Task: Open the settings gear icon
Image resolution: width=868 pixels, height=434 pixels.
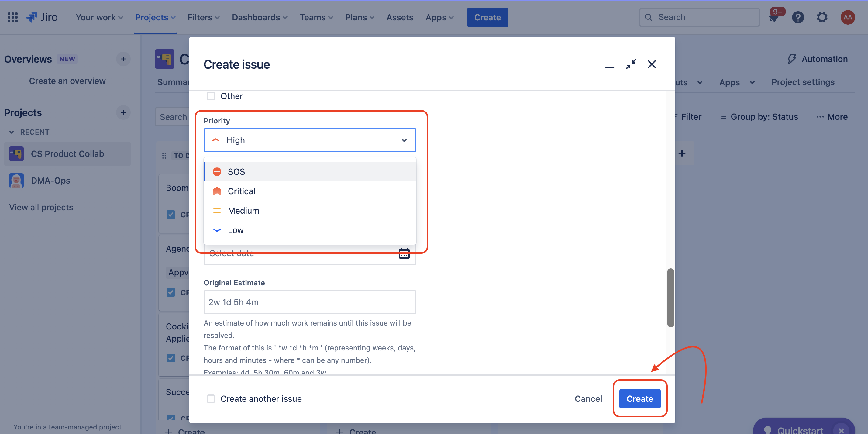Action: pos(822,17)
